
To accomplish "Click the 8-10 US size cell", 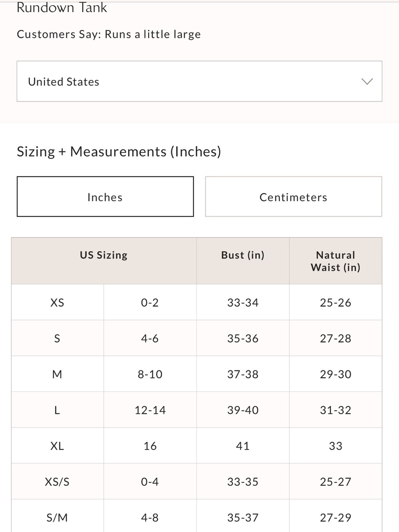I will point(150,374).
